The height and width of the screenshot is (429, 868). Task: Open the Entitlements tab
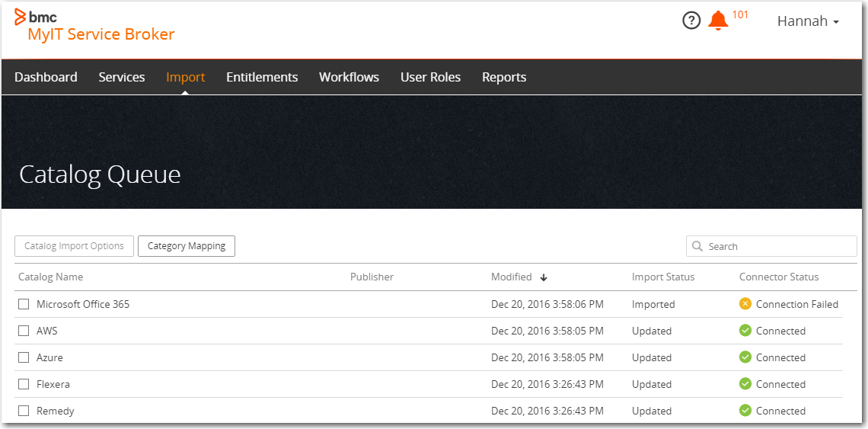coord(262,77)
